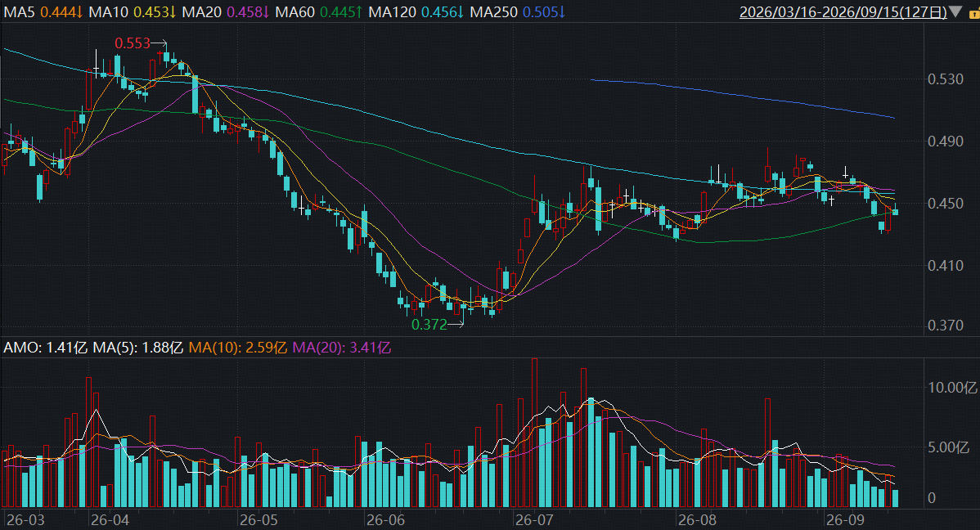The image size is (980, 530).
Task: Click the 0.372 low price marker
Action: pyautogui.click(x=429, y=325)
